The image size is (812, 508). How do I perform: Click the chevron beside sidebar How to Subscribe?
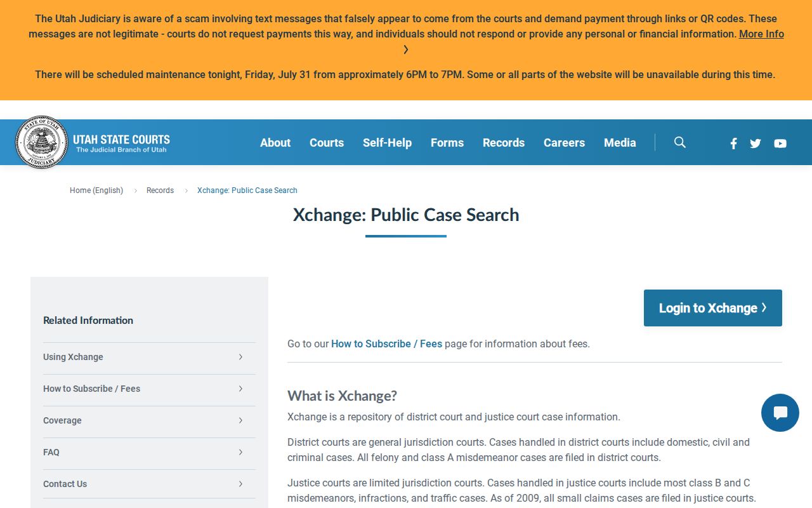240,389
